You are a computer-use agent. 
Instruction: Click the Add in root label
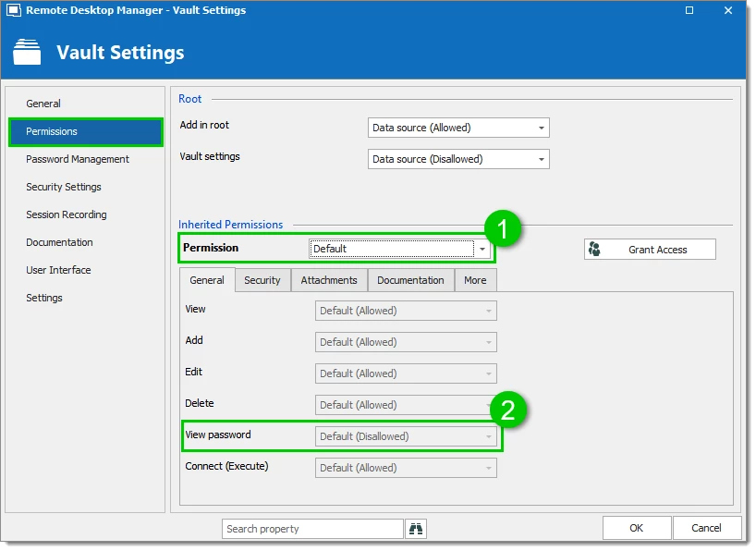pyautogui.click(x=204, y=125)
